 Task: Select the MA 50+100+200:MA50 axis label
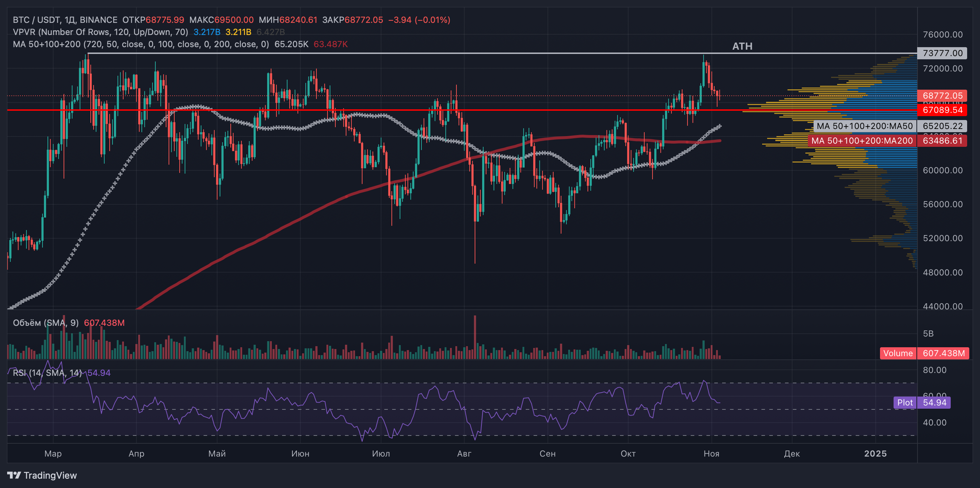(x=865, y=126)
